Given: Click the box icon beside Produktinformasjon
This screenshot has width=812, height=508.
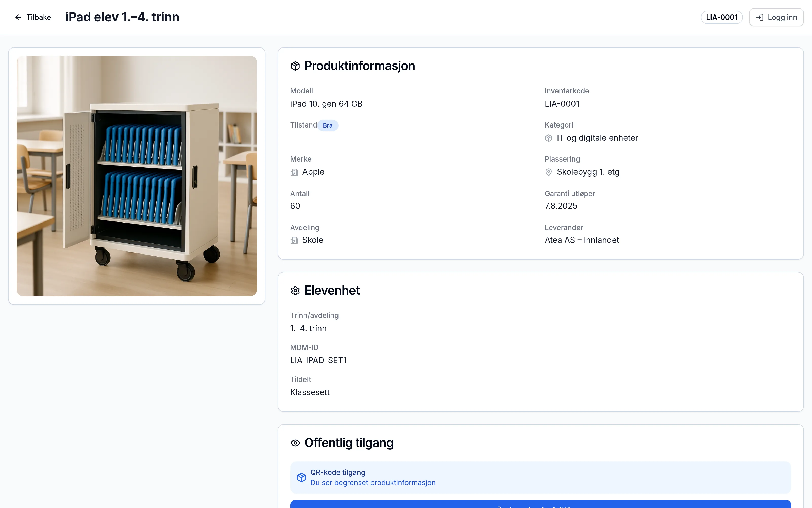Looking at the screenshot, I should point(295,66).
